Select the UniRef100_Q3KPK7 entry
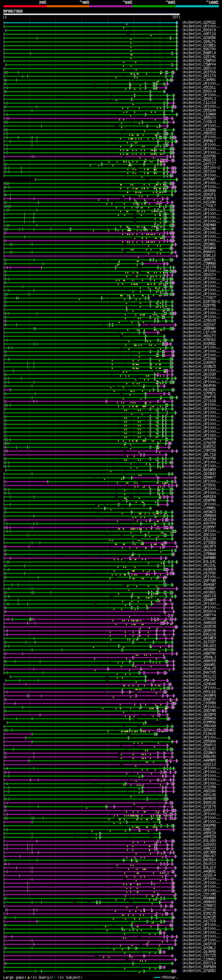The width and height of the screenshot is (222, 980). click(199, 363)
